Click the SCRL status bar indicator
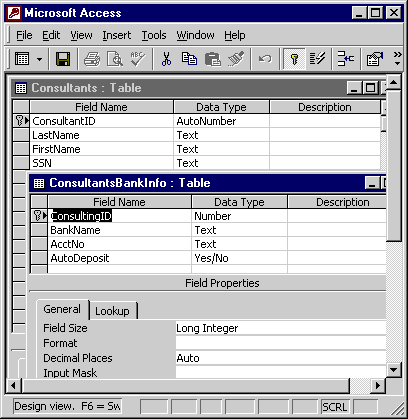Image resolution: width=408 pixels, height=419 pixels. 335,407
